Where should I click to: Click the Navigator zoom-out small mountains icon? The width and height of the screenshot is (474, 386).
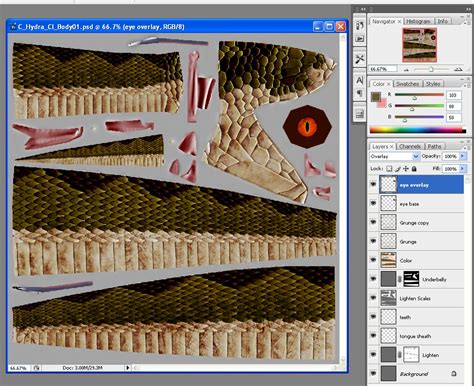tap(406, 69)
